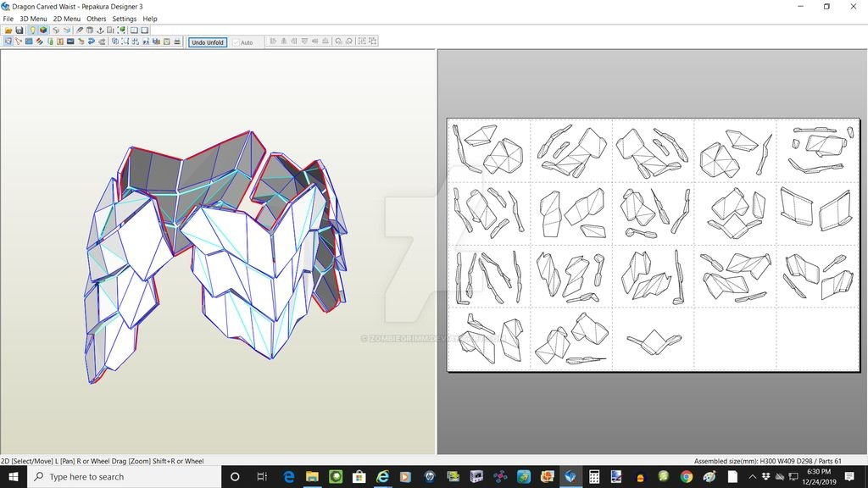Click the taskbar clock showing 6:30 PM
The height and width of the screenshot is (488, 868).
pyautogui.click(x=819, y=476)
